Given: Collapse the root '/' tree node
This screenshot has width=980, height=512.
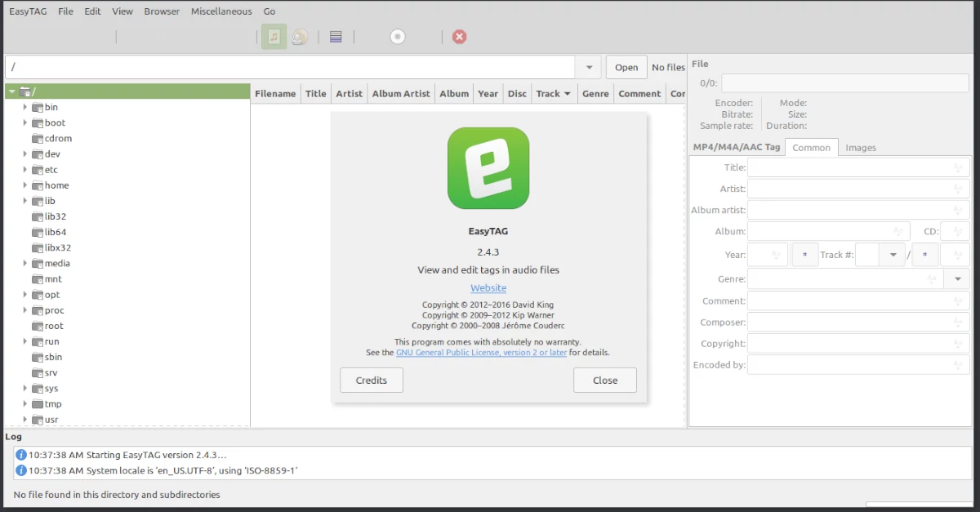Looking at the screenshot, I should pyautogui.click(x=11, y=91).
